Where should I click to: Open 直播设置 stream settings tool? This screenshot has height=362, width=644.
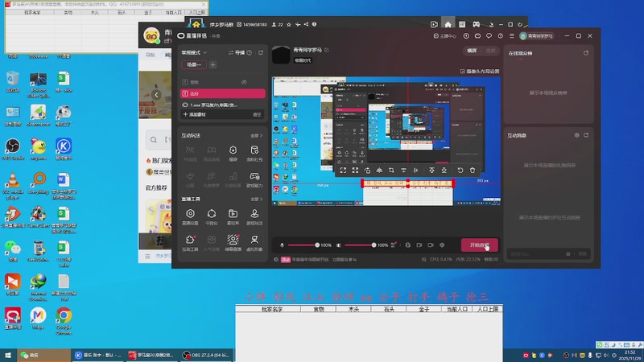point(190,216)
